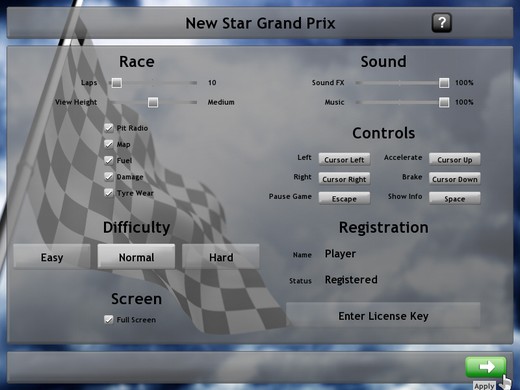Select Normal difficulty

tap(136, 257)
